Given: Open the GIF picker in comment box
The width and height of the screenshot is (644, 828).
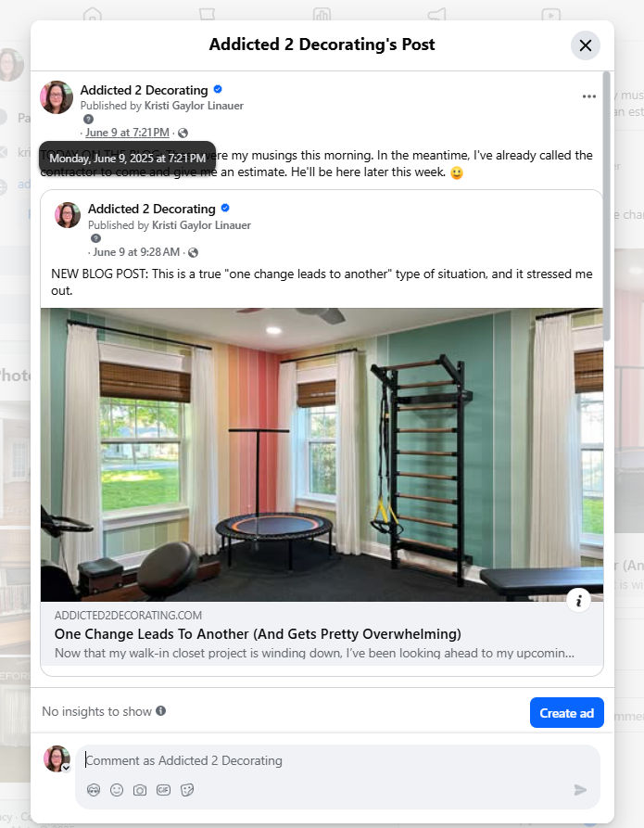Looking at the screenshot, I should [x=164, y=790].
